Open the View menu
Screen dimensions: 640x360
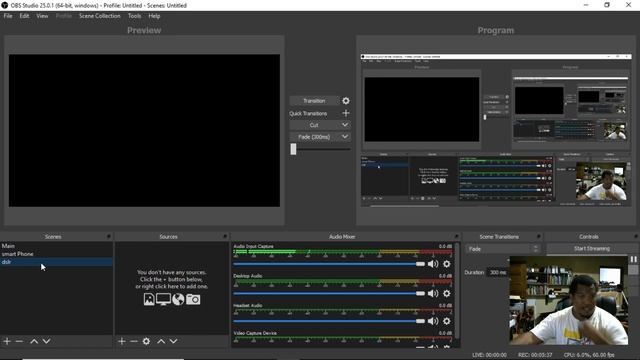[42, 16]
